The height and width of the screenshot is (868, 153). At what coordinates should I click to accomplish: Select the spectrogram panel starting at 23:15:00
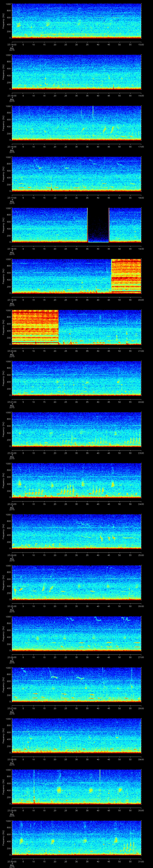click(x=76, y=72)
